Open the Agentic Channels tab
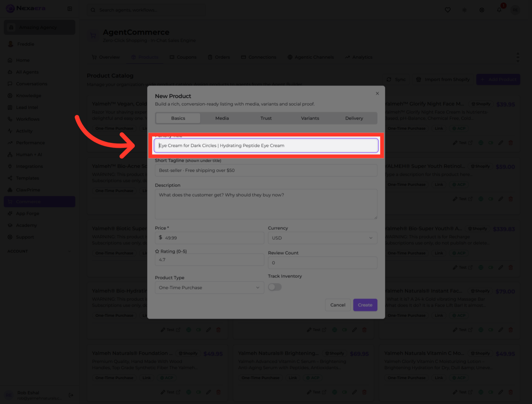This screenshot has height=404, width=532. [311, 57]
